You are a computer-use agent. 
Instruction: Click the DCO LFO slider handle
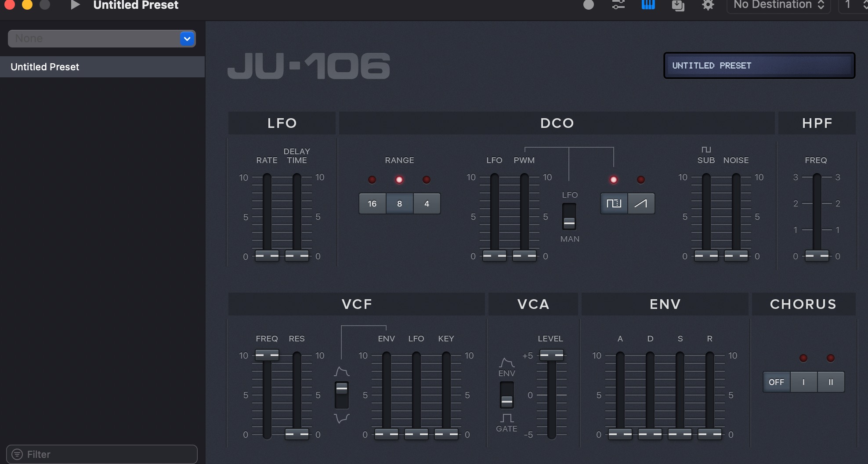pos(495,255)
